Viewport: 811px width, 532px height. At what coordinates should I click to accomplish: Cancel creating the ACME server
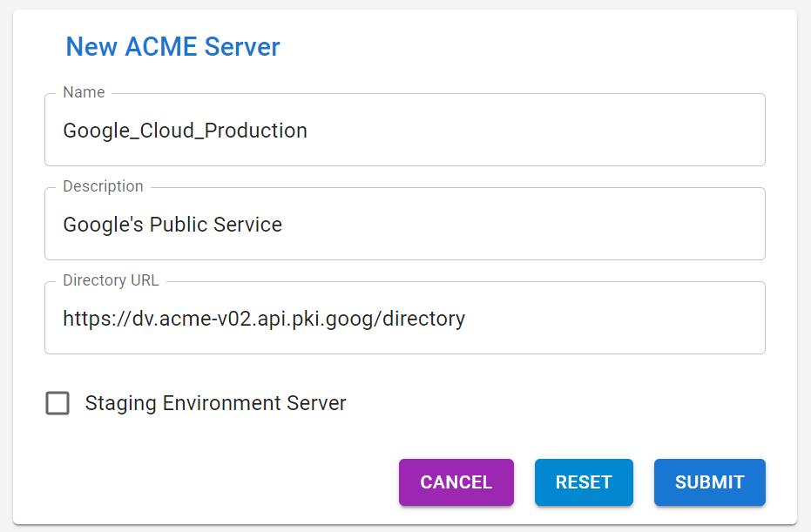pyautogui.click(x=456, y=482)
